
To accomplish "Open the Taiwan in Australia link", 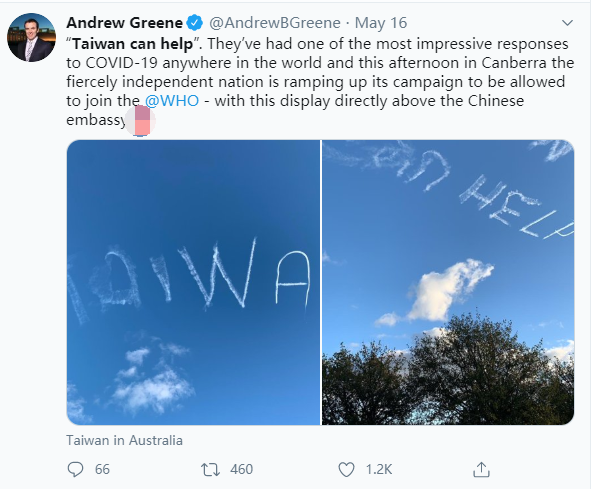I will point(124,440).
